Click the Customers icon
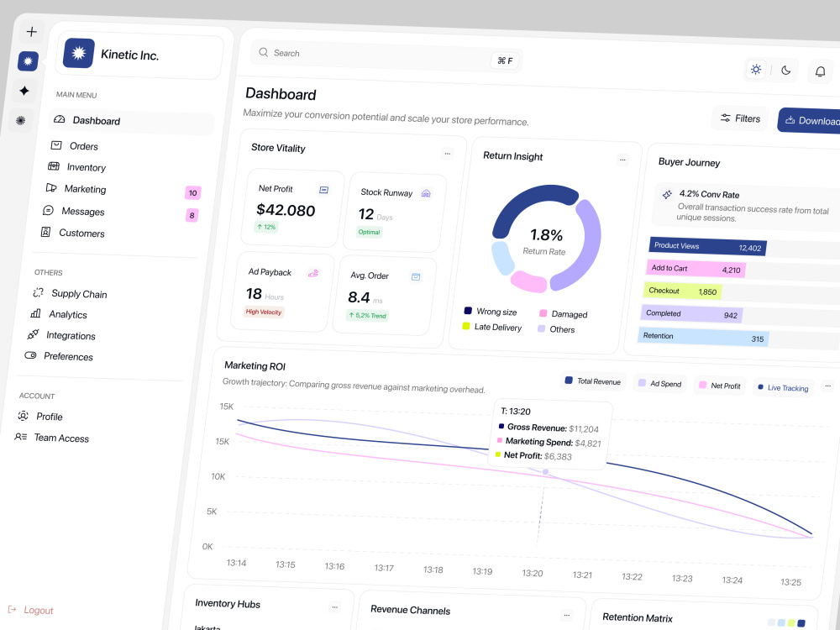This screenshot has height=630, width=840. [45, 232]
